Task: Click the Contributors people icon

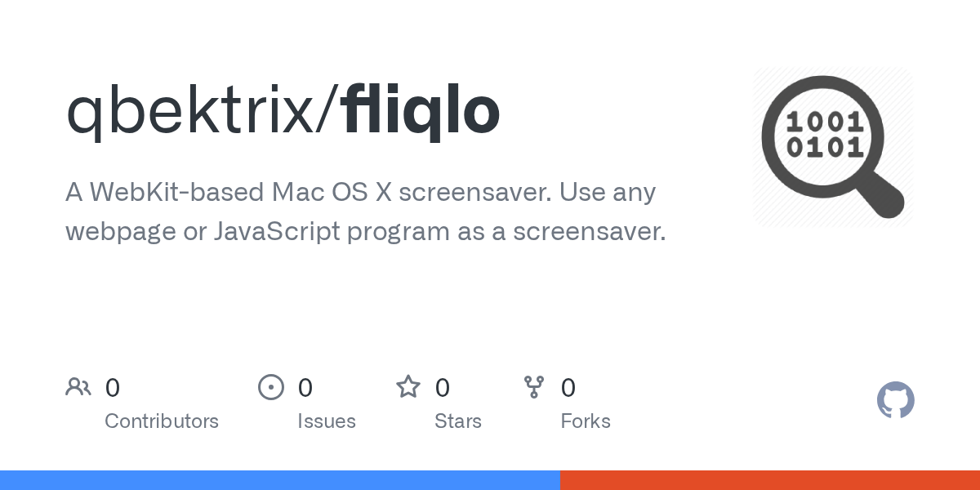Action: click(x=78, y=387)
